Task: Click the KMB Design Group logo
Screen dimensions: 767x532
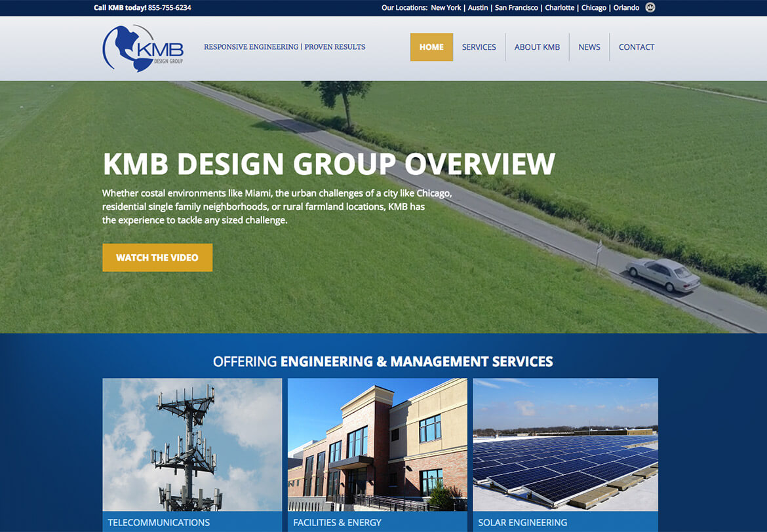Action: (143, 48)
